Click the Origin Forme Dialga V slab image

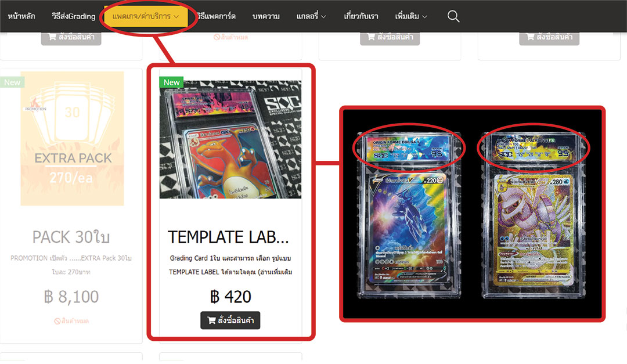click(x=409, y=215)
